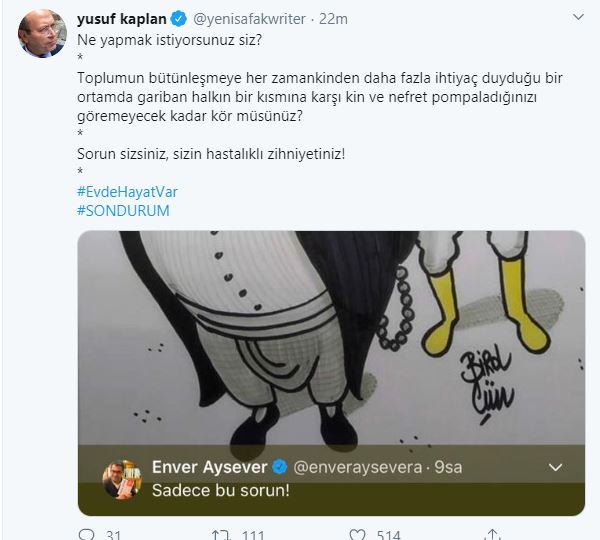Open Enver Aysever's avatar in the quoted tweet
600x540 pixels.
pyautogui.click(x=122, y=479)
